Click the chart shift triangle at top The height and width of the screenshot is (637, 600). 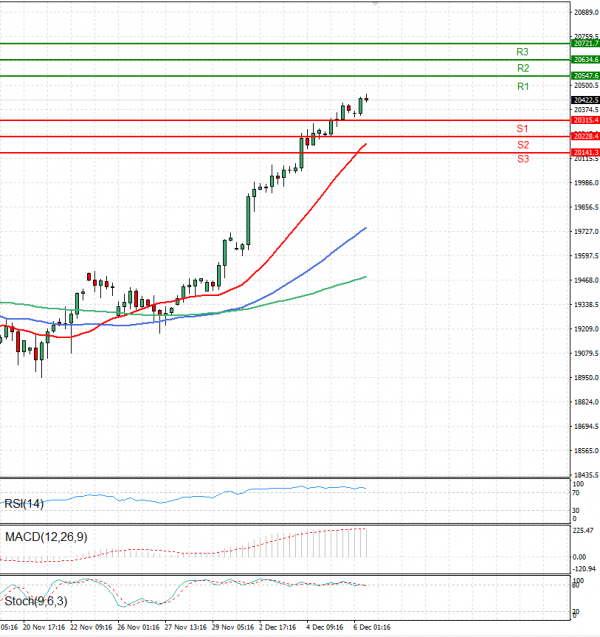[x=375, y=4]
